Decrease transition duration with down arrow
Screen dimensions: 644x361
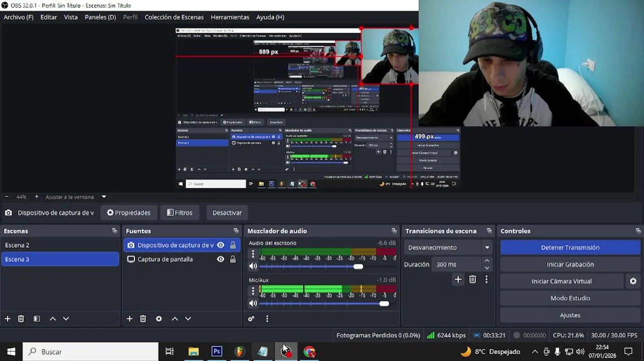click(487, 268)
